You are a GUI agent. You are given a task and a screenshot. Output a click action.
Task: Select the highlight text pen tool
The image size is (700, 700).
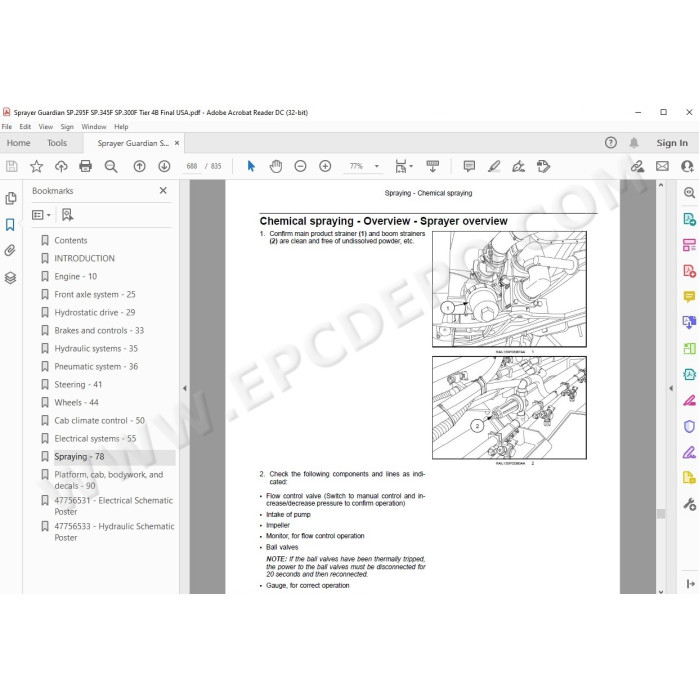(494, 167)
